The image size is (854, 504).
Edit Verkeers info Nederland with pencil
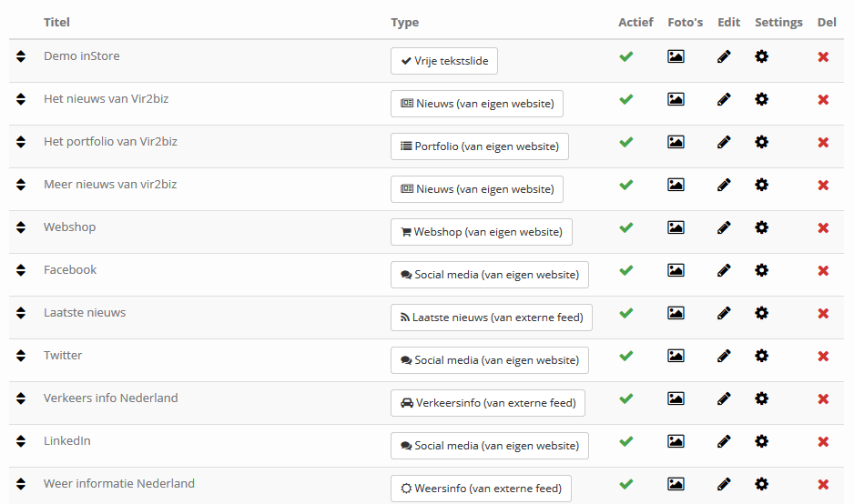tap(724, 398)
